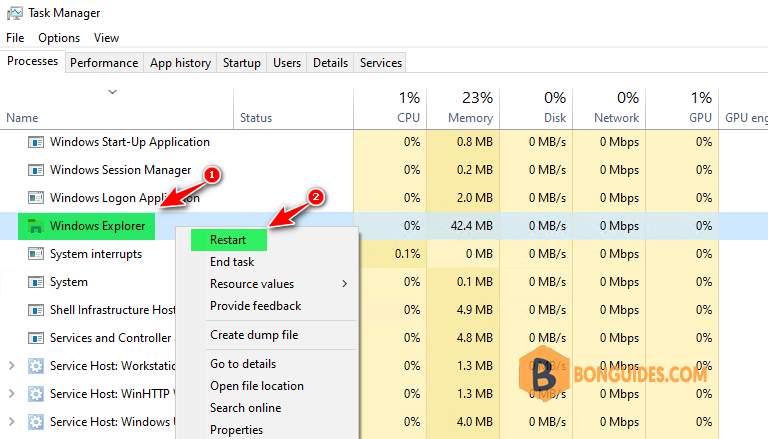
Task: Select Create dump file in the context menu
Action: [x=254, y=335]
